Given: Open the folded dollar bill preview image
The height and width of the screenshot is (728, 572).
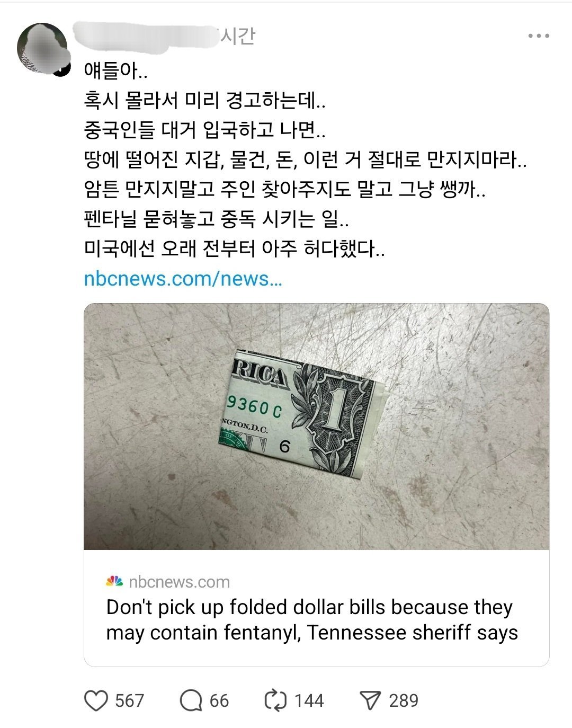Looking at the screenshot, I should tap(316, 427).
